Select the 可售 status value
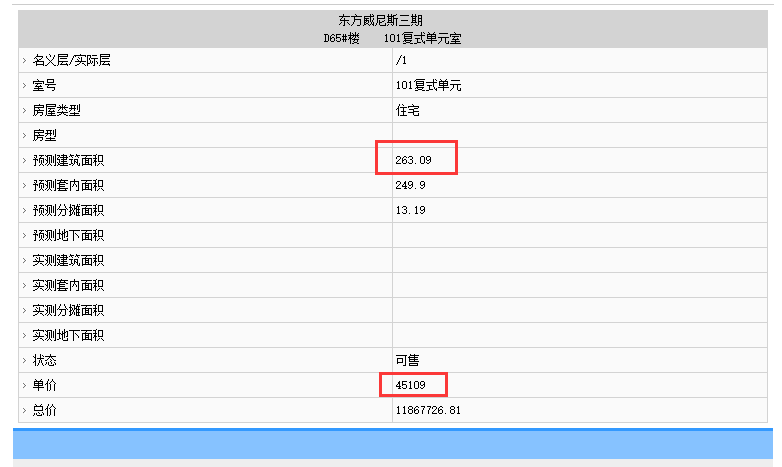 [x=407, y=360]
